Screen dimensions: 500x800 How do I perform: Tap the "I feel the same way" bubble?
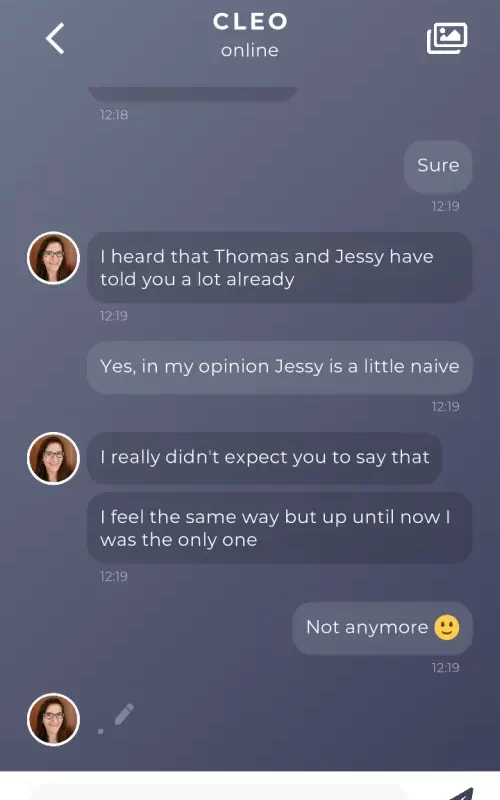pos(280,528)
